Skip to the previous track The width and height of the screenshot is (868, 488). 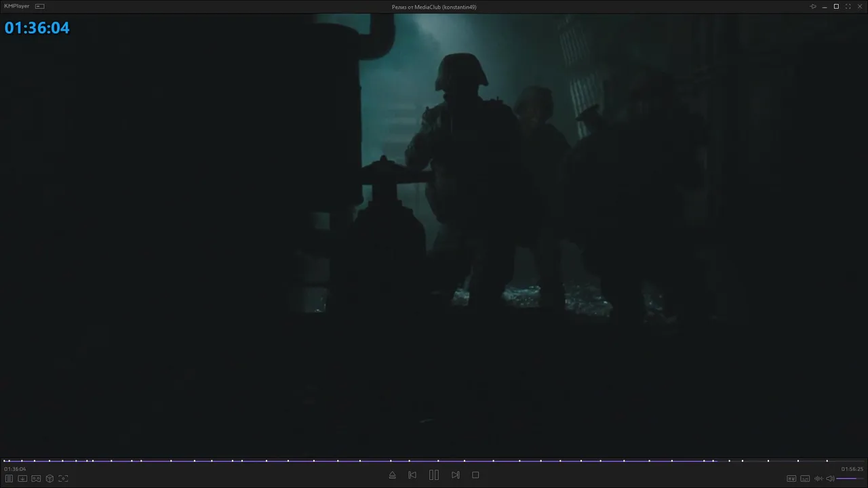[x=412, y=475]
